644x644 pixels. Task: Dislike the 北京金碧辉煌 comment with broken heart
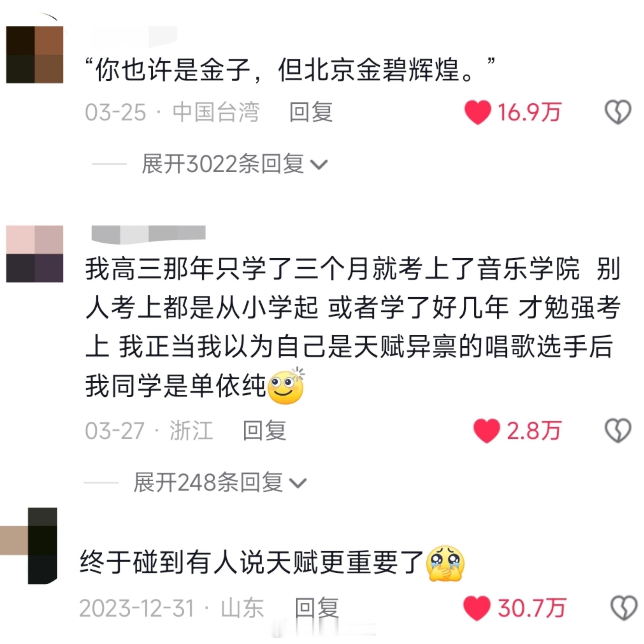tap(618, 112)
